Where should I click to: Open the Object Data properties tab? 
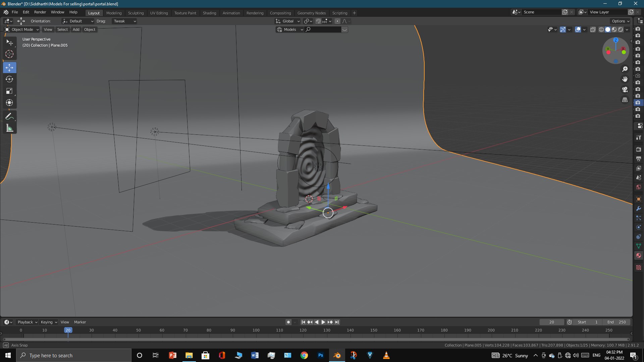click(x=639, y=246)
